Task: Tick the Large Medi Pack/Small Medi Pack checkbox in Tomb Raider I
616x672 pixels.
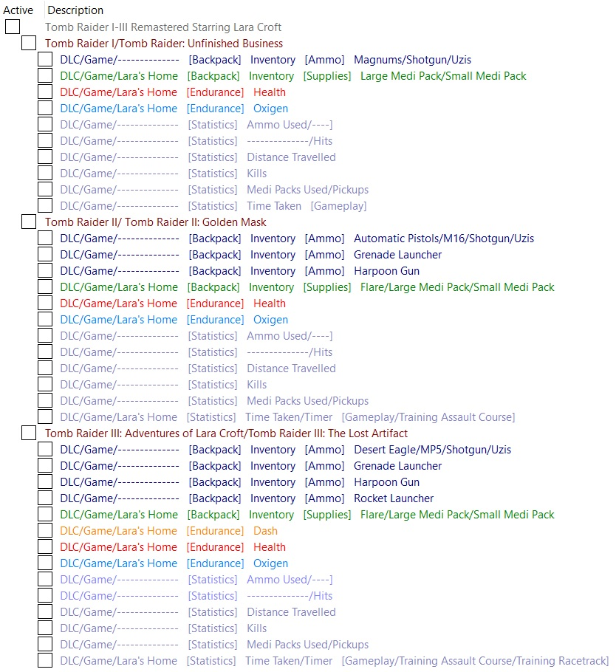Action: 45,75
